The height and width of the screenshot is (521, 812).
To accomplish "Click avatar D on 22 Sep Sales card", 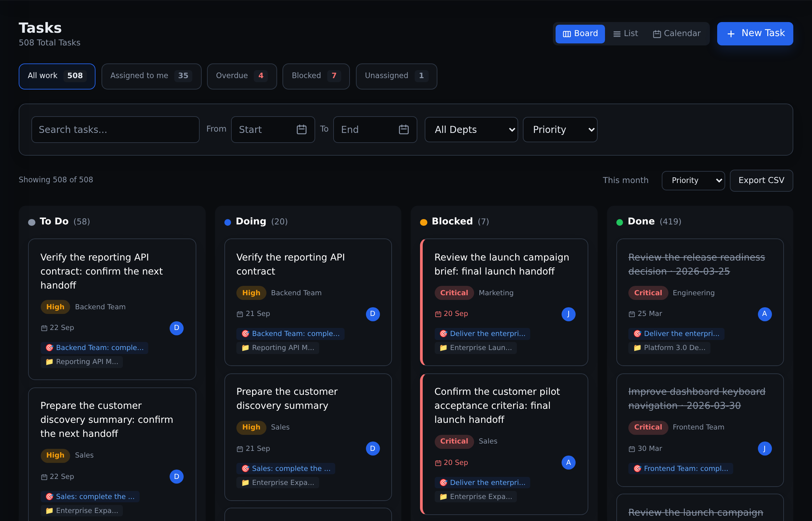I will 177,476.
